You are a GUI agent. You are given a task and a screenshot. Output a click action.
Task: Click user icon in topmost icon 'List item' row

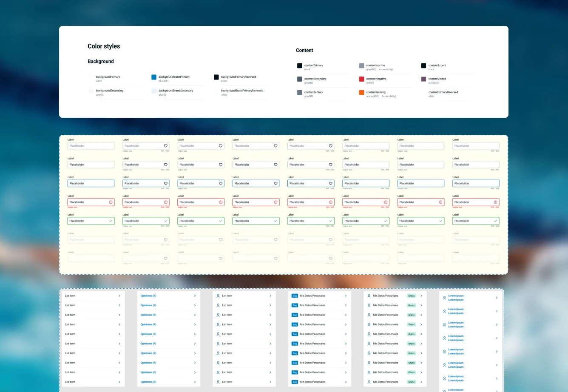click(x=218, y=295)
